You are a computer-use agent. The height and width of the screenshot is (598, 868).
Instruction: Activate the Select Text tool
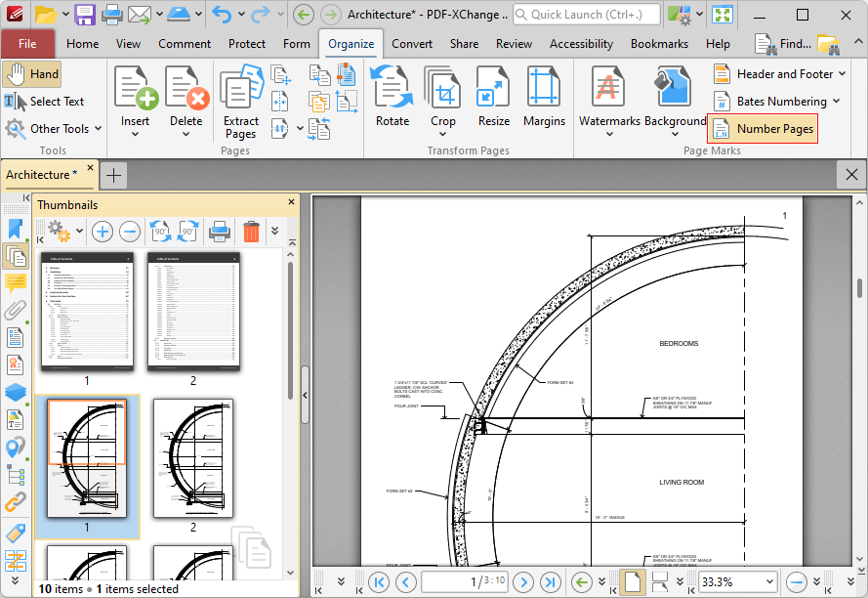tap(44, 102)
